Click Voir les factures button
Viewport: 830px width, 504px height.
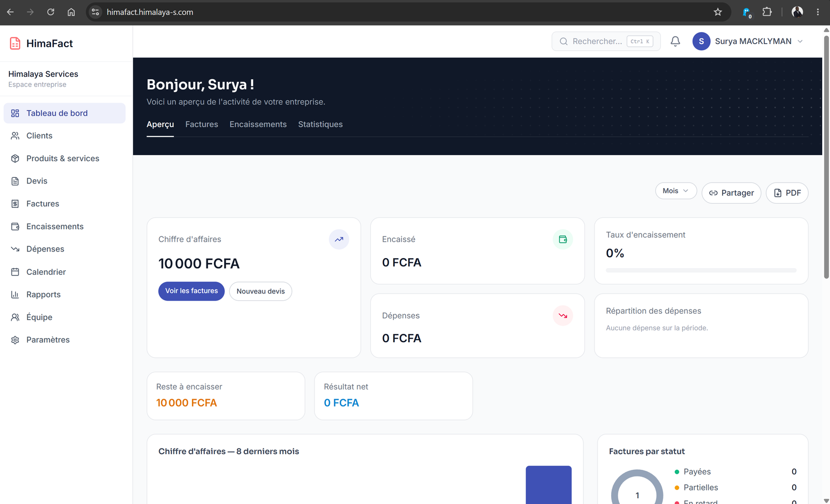[x=191, y=291]
